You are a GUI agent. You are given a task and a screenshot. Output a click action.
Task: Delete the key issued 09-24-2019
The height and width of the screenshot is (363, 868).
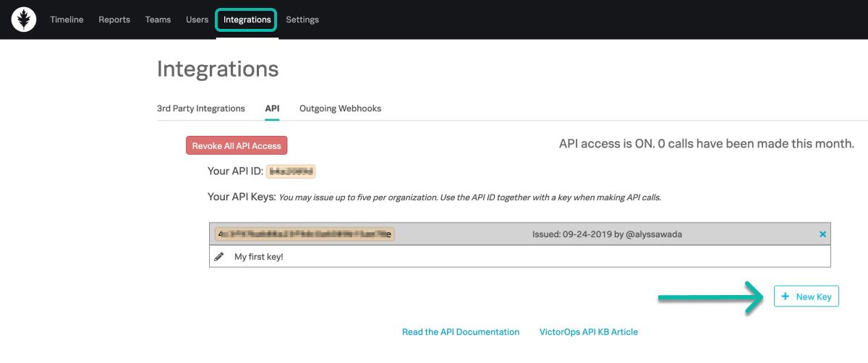point(822,234)
